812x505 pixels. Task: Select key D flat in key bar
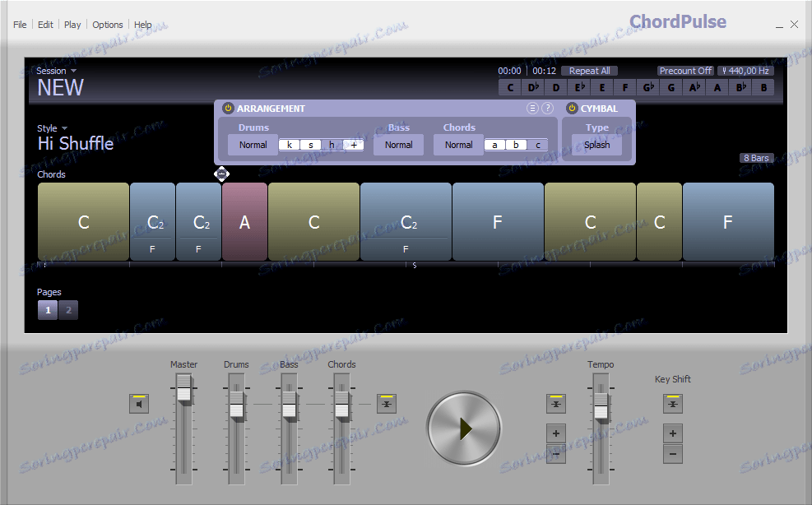pos(533,87)
